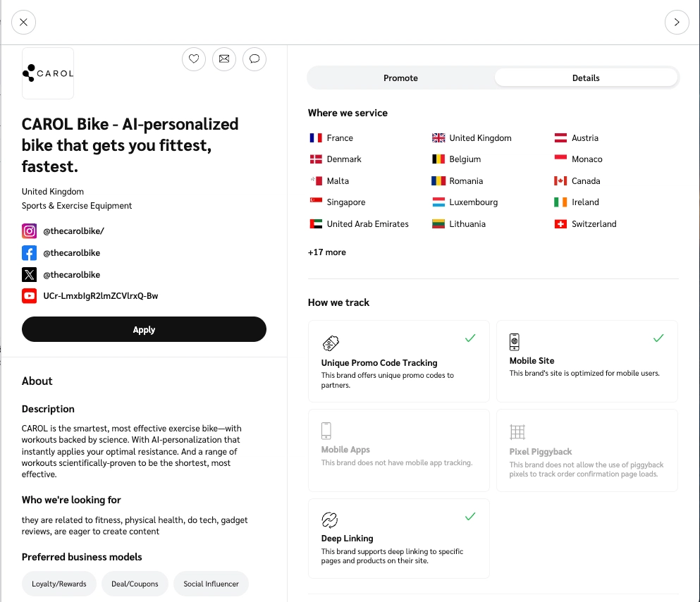The width and height of the screenshot is (700, 602).
Task: Click the Unique Promo Code Tracking icon
Action: (x=331, y=343)
